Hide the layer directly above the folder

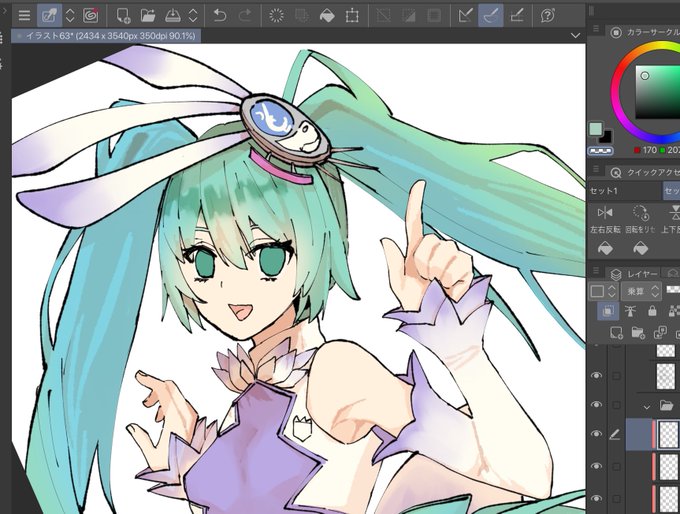pos(597,375)
